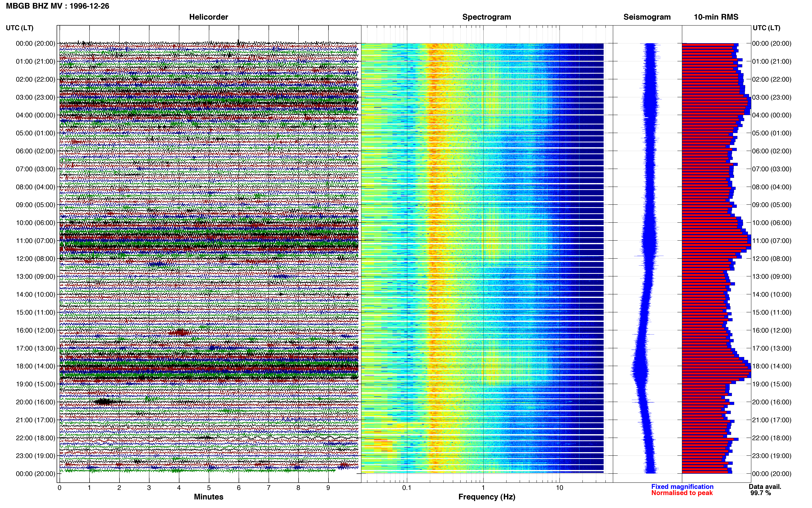Viewport: 812px width, 508px height.
Task: Click the 0.1 tick on Frequency axis
Action: pyautogui.click(x=407, y=487)
